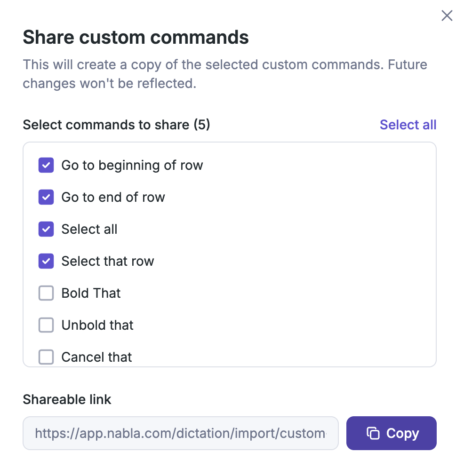The height and width of the screenshot is (476, 464).
Task: Uncheck the Go to beginning of row checkbox
Action: coord(46,165)
